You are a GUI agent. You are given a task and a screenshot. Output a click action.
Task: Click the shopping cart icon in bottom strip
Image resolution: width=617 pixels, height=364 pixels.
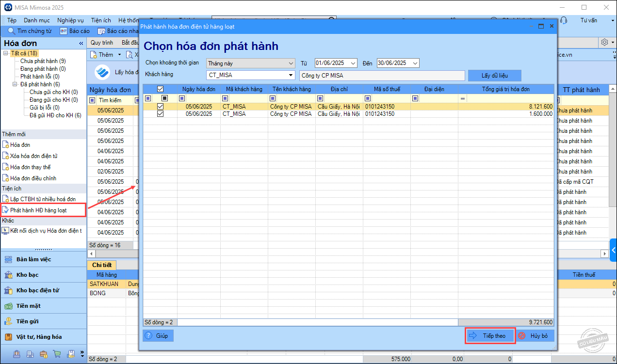pyautogui.click(x=57, y=354)
